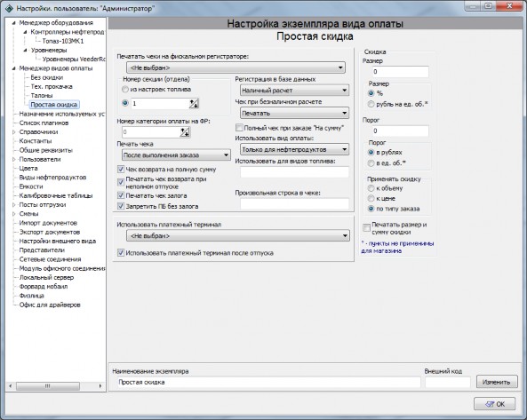Enable Полный чек при заказе На сумму
Image resolution: width=527 pixels, height=420 pixels.
coord(239,128)
